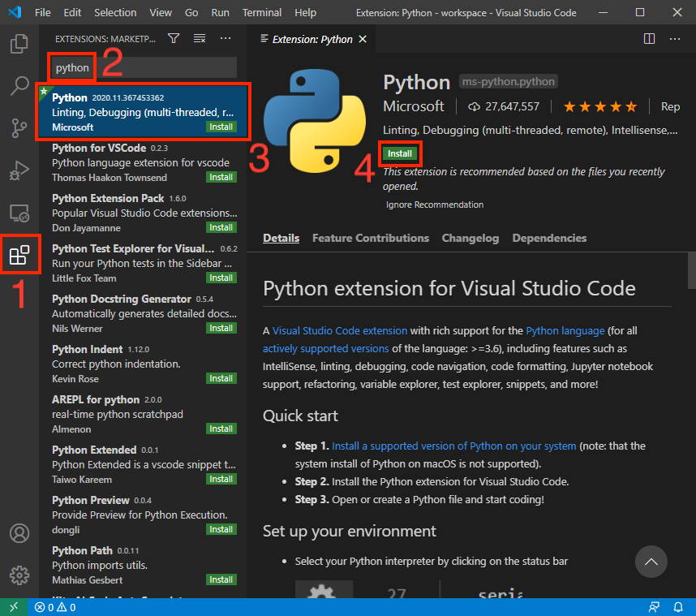Install Python Test Explorer extension

221,278
